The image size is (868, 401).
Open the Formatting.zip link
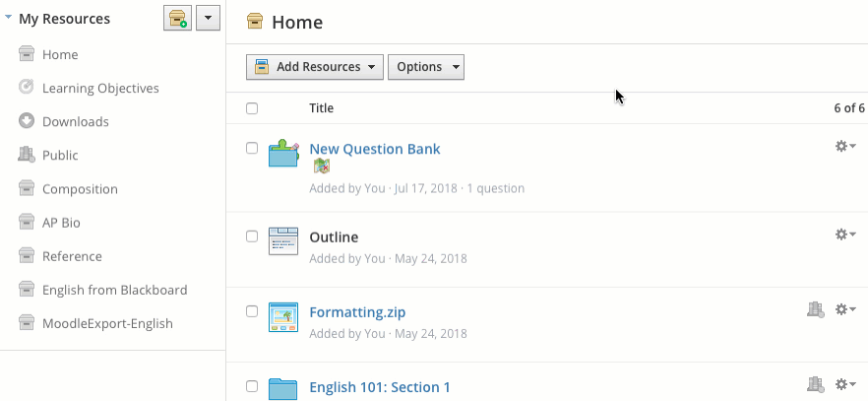(x=356, y=312)
